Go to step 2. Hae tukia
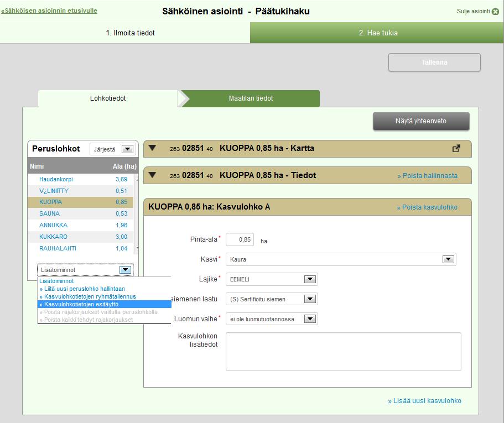 pyautogui.click(x=377, y=33)
